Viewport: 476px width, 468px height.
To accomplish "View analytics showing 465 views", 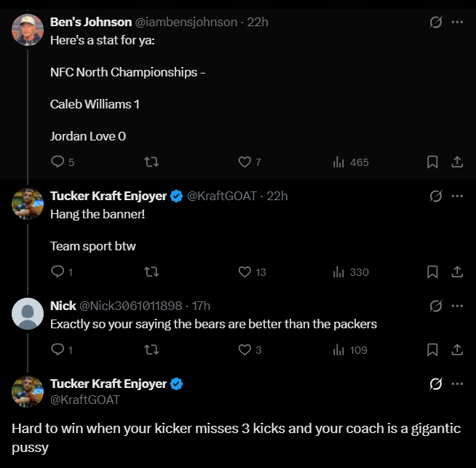I will click(x=351, y=162).
